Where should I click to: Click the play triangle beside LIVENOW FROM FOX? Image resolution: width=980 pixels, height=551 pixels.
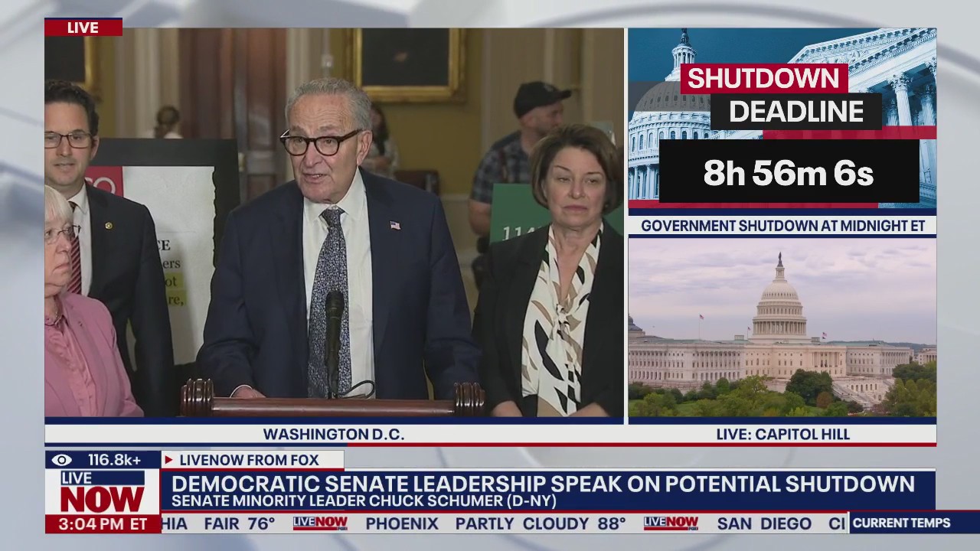coord(168,460)
